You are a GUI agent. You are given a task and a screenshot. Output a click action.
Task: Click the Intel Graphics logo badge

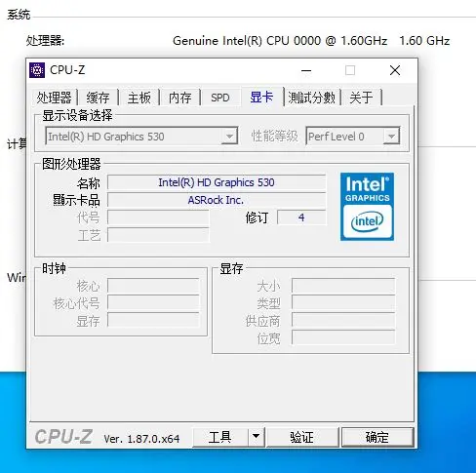point(367,207)
